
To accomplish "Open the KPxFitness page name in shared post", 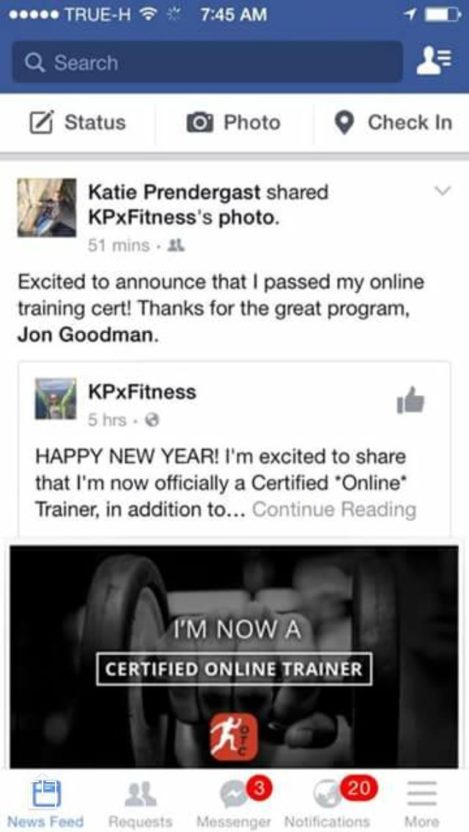I will click(142, 392).
